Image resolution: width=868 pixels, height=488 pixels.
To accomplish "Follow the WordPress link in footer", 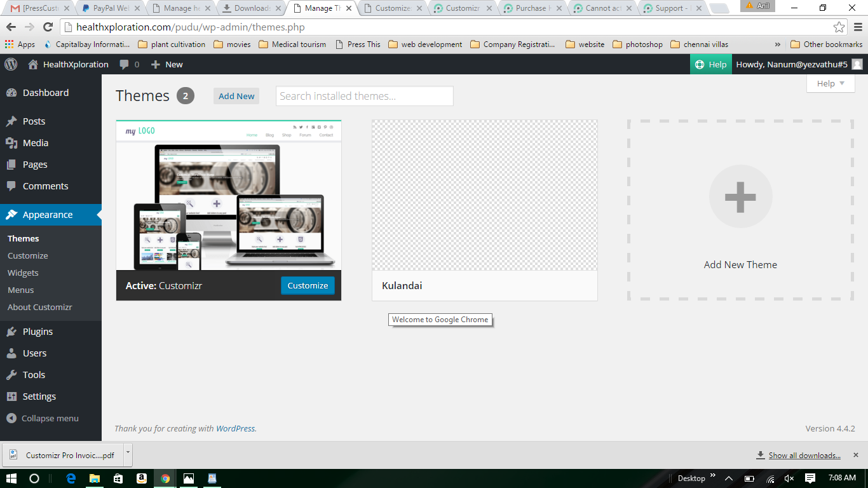I will (235, 428).
